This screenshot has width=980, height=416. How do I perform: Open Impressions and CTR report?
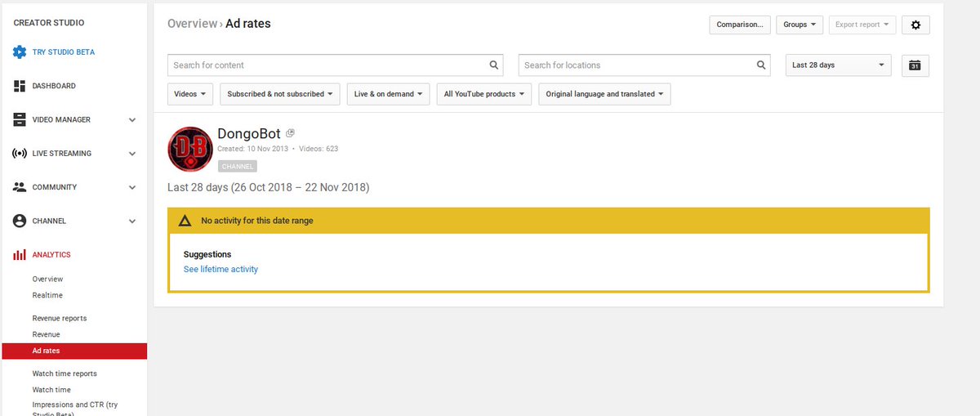click(x=74, y=409)
